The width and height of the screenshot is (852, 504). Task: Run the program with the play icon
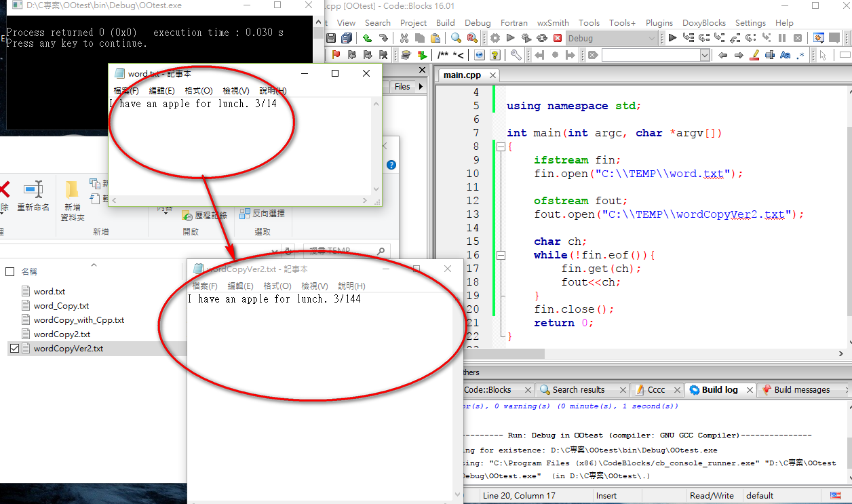pyautogui.click(x=511, y=38)
